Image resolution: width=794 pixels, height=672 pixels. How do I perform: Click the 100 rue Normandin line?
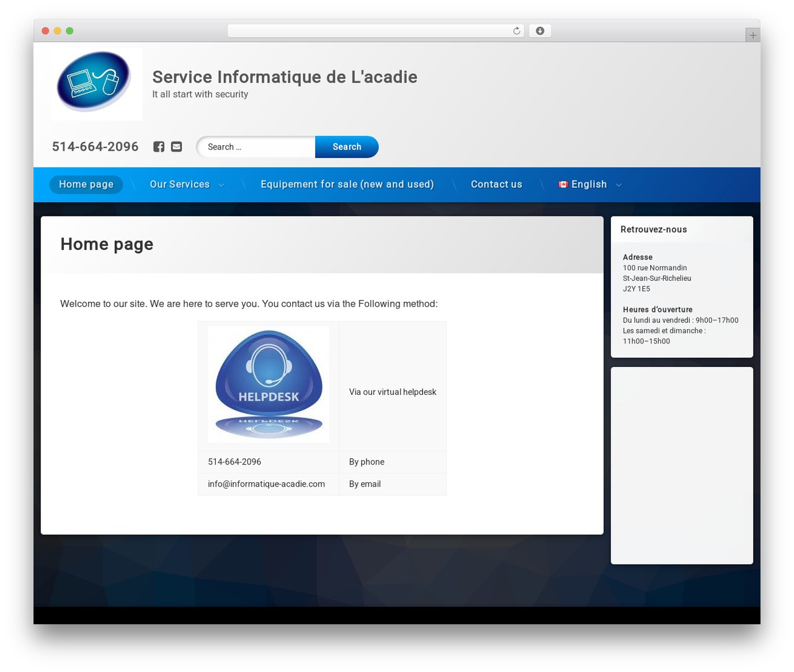click(655, 268)
